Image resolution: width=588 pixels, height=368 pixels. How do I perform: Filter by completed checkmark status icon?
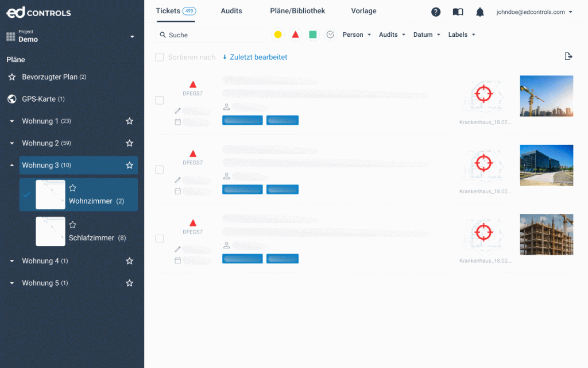pos(330,35)
